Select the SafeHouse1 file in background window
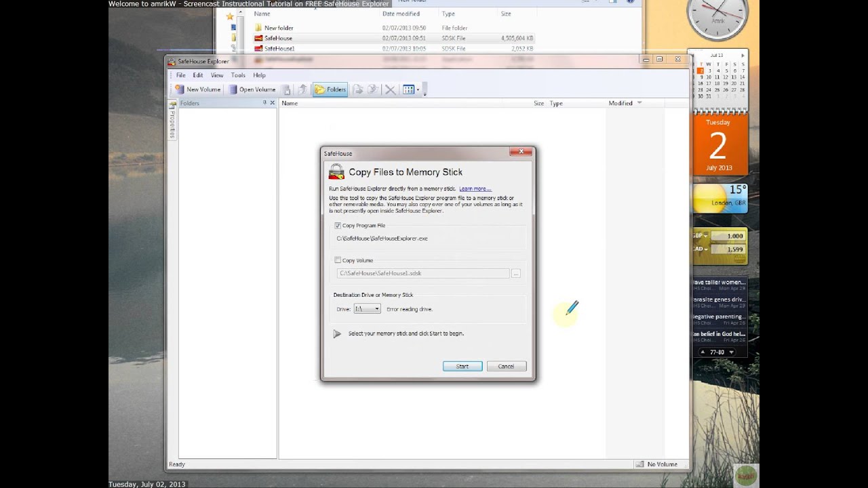Image resolution: width=868 pixels, height=488 pixels. point(279,48)
